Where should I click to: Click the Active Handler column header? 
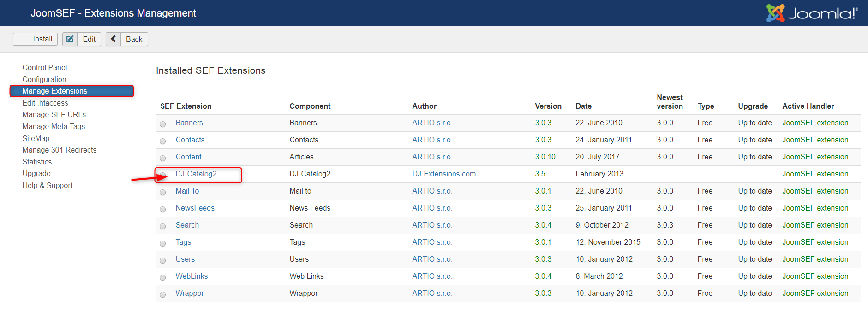[x=808, y=106]
